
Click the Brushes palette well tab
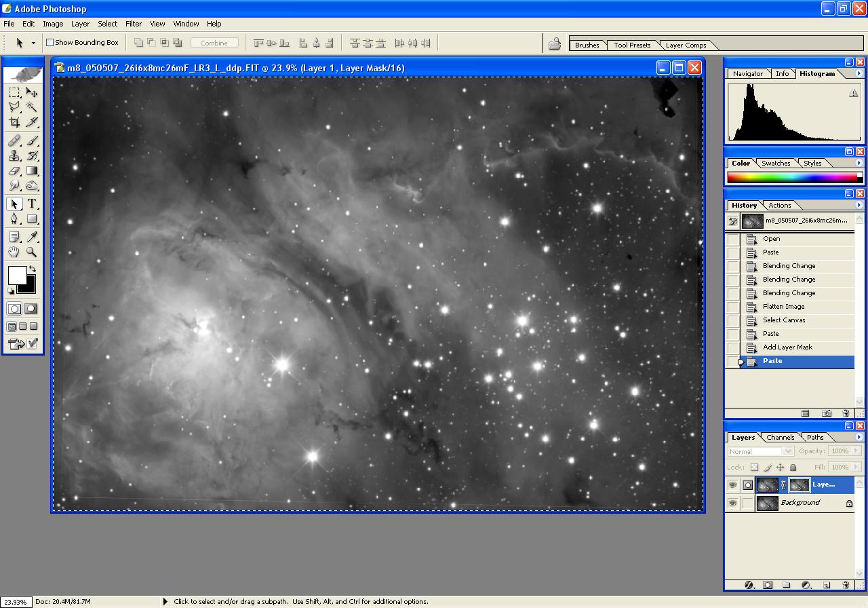[587, 45]
